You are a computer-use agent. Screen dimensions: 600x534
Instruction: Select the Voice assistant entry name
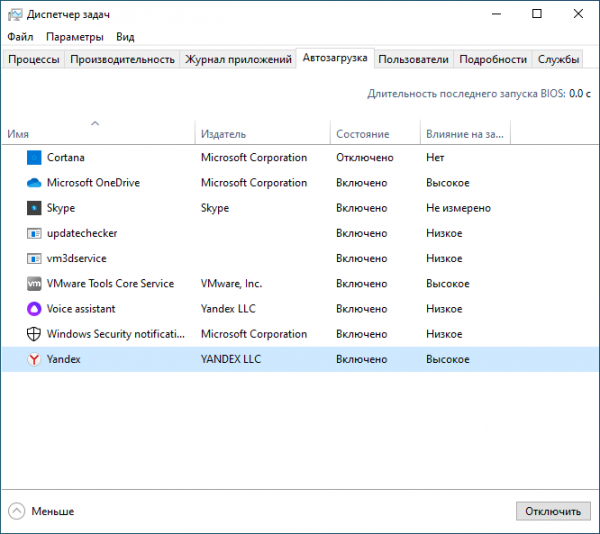pyautogui.click(x=81, y=309)
